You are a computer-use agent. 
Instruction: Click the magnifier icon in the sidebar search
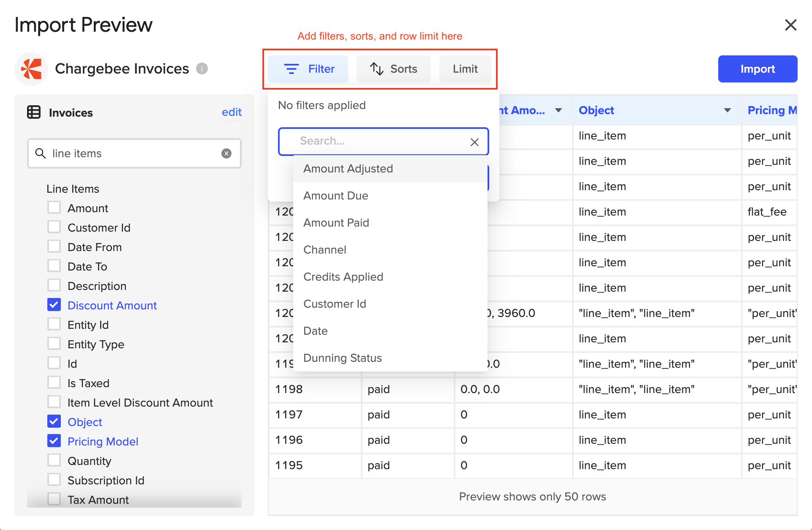point(41,153)
